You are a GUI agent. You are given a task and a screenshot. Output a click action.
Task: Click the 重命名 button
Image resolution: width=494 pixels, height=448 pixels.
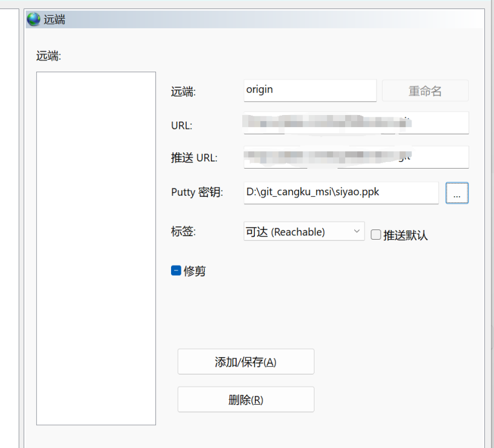tap(425, 91)
